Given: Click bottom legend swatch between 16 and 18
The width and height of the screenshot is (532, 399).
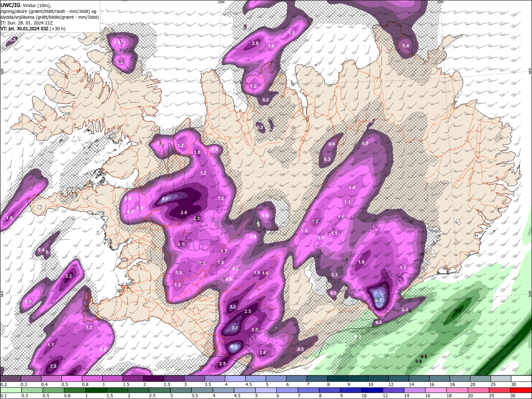Looking at the screenshot, I should click(437, 390).
